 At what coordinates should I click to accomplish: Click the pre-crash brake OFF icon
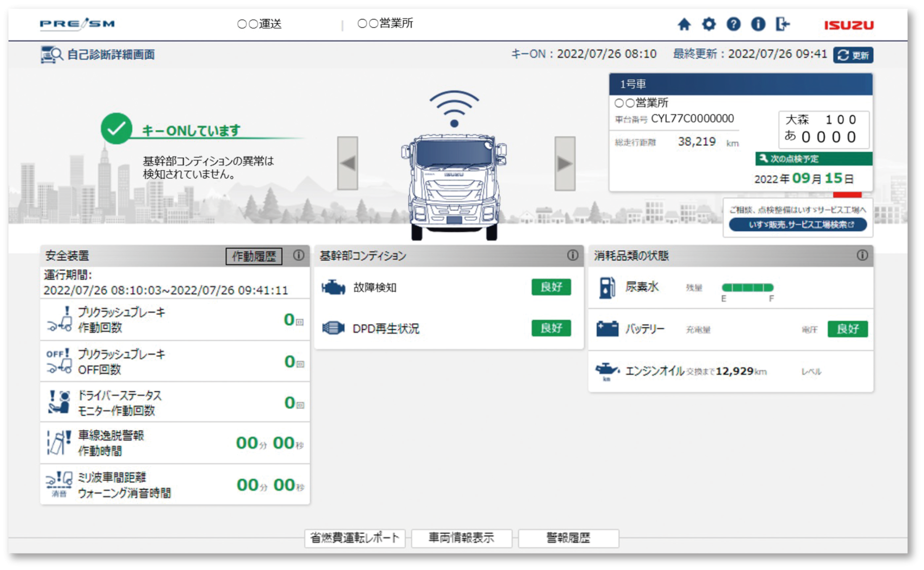[x=59, y=361]
